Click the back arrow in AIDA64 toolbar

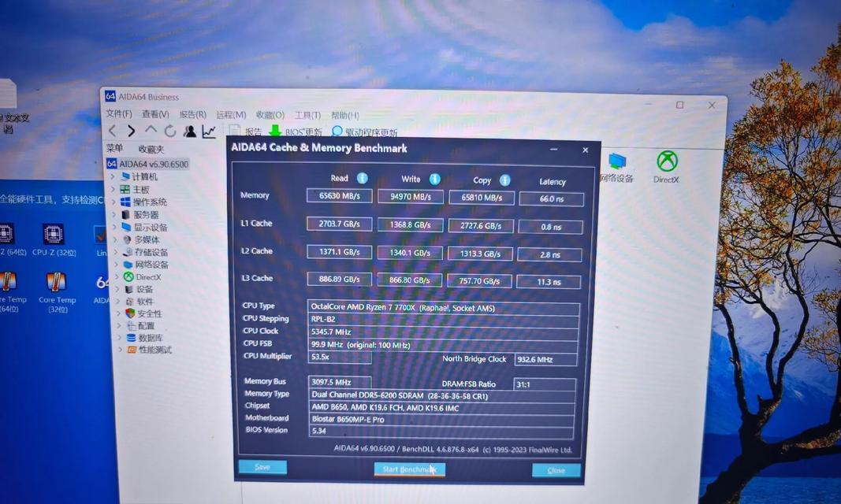[x=113, y=131]
